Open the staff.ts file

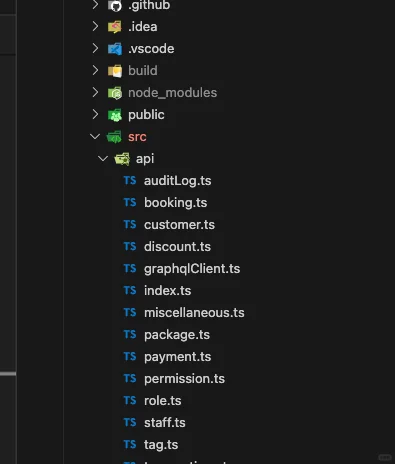[x=165, y=423]
